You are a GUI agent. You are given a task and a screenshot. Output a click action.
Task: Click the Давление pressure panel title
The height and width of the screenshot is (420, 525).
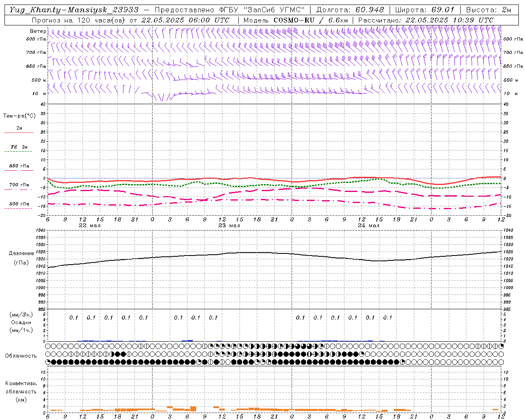pyautogui.click(x=21, y=253)
